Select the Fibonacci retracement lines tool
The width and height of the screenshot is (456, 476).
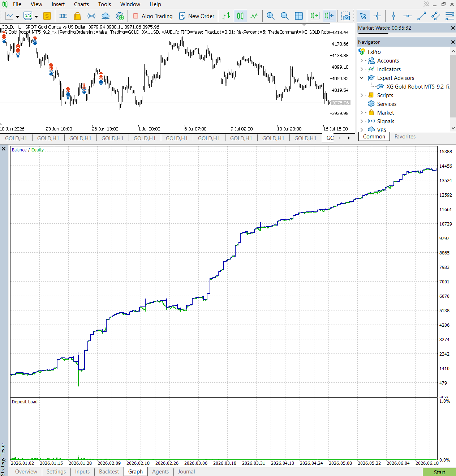click(450, 16)
